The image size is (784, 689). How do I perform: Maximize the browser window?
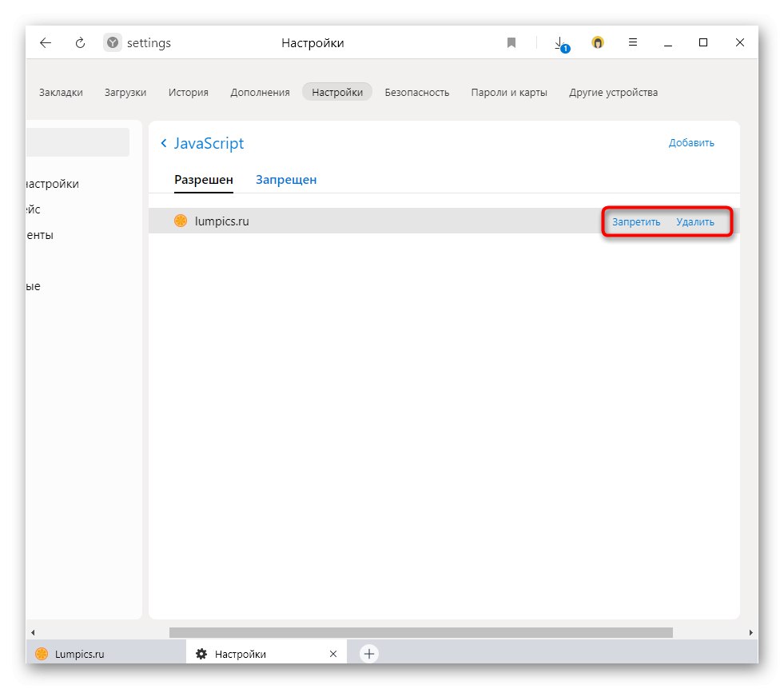click(x=703, y=42)
